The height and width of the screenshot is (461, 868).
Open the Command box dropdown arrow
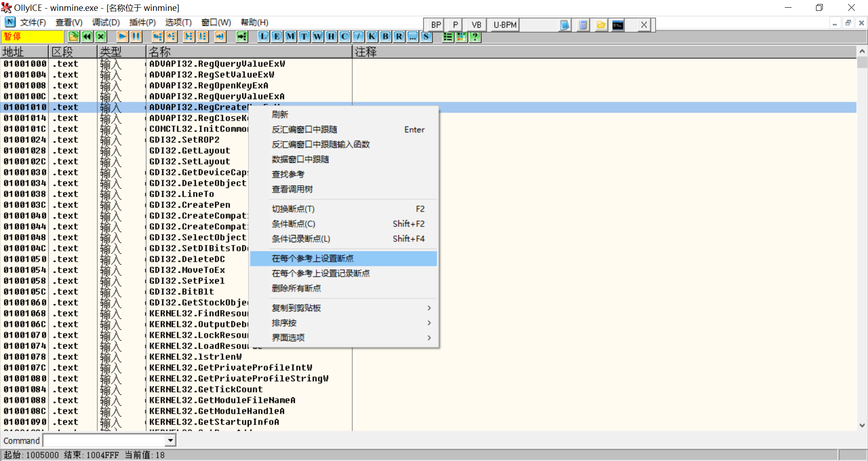[x=170, y=440]
